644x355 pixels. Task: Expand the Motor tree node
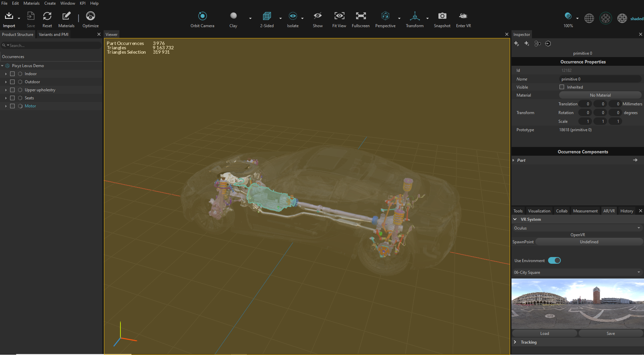point(6,106)
